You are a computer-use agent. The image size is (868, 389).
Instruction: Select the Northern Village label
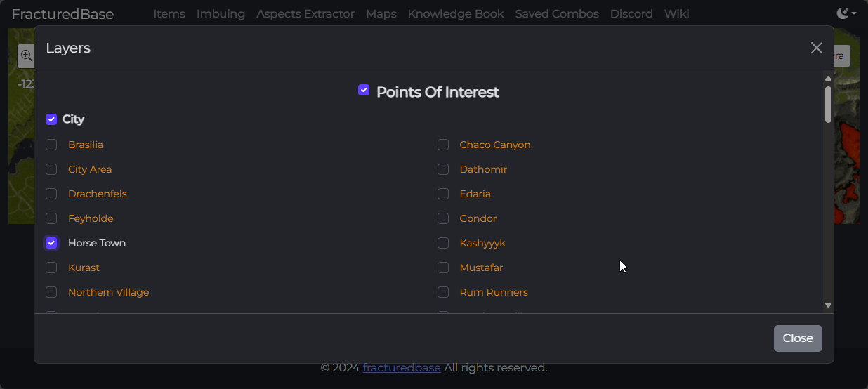108,292
